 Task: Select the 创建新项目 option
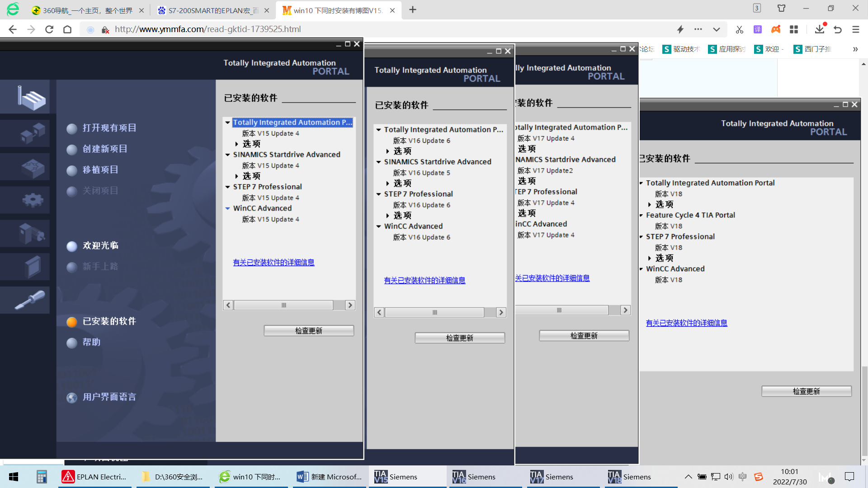coord(104,149)
